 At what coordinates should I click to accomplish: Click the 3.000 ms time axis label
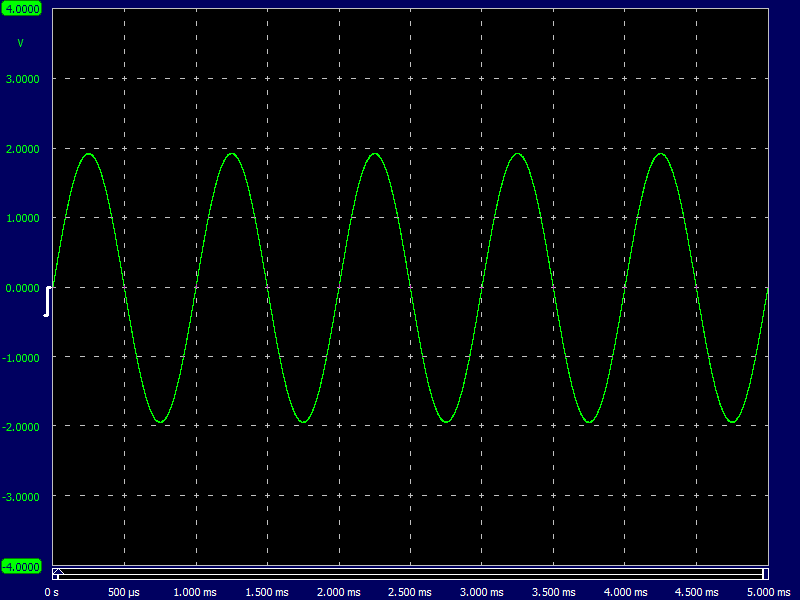(482, 592)
